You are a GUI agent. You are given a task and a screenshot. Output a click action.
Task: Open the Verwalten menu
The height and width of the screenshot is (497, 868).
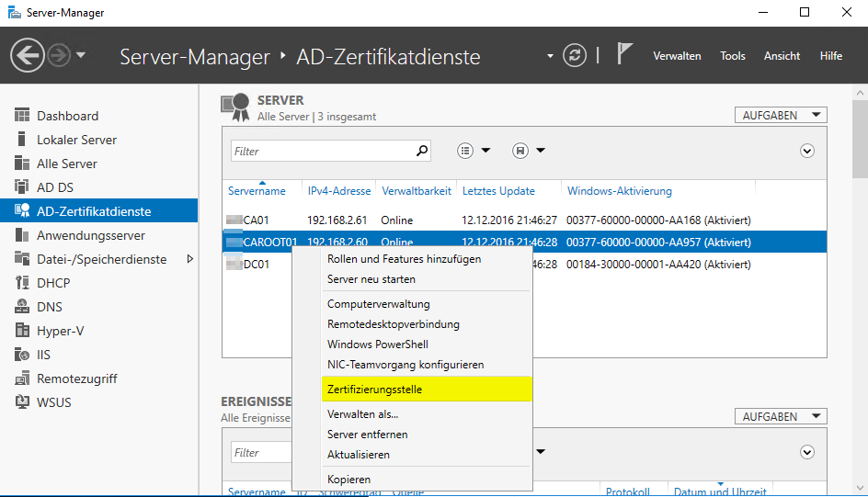(677, 56)
